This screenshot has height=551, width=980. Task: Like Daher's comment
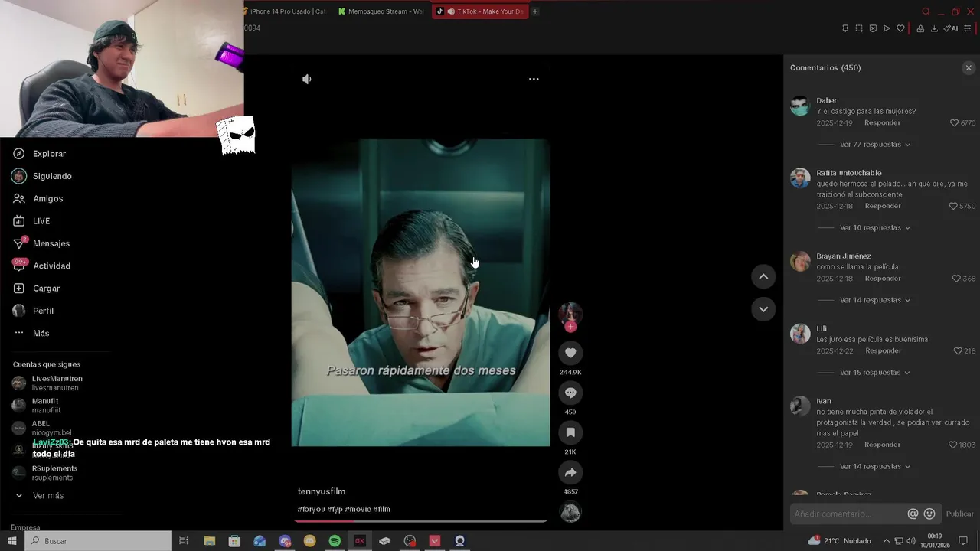(955, 123)
